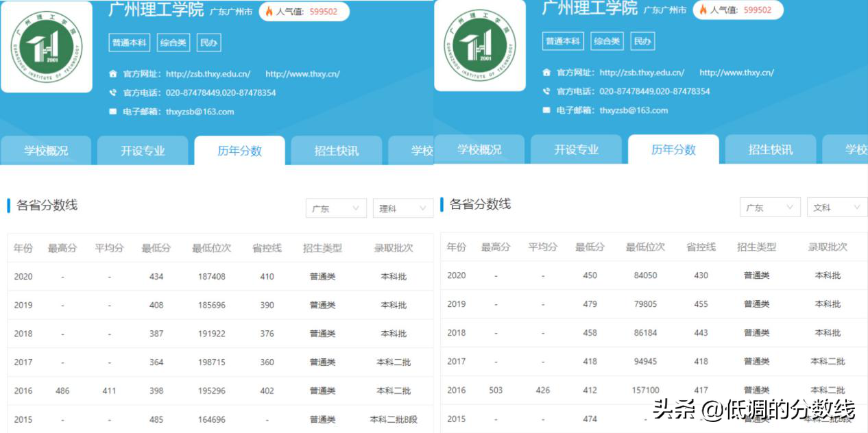Open the 文科 subject dropdown on right panel

[837, 207]
